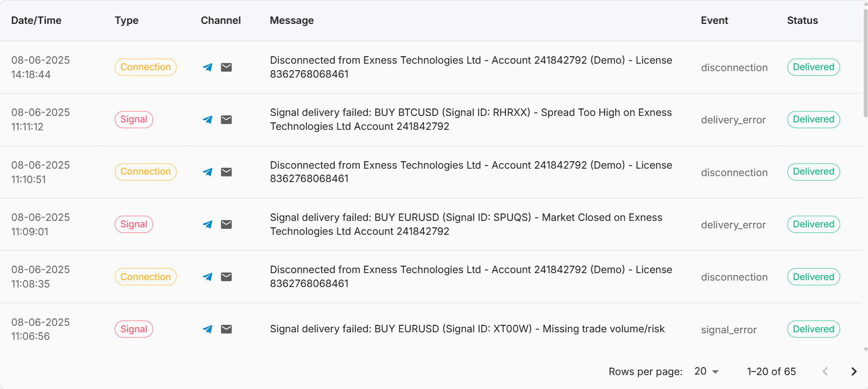Toggle the Signal chip on the 11:06:56 row
The height and width of the screenshot is (389, 868).
point(134,329)
